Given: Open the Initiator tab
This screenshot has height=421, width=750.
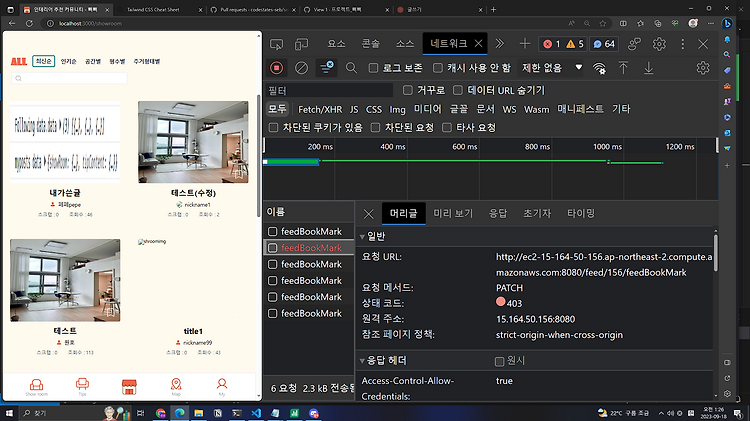Looking at the screenshot, I should pyautogui.click(x=537, y=213).
